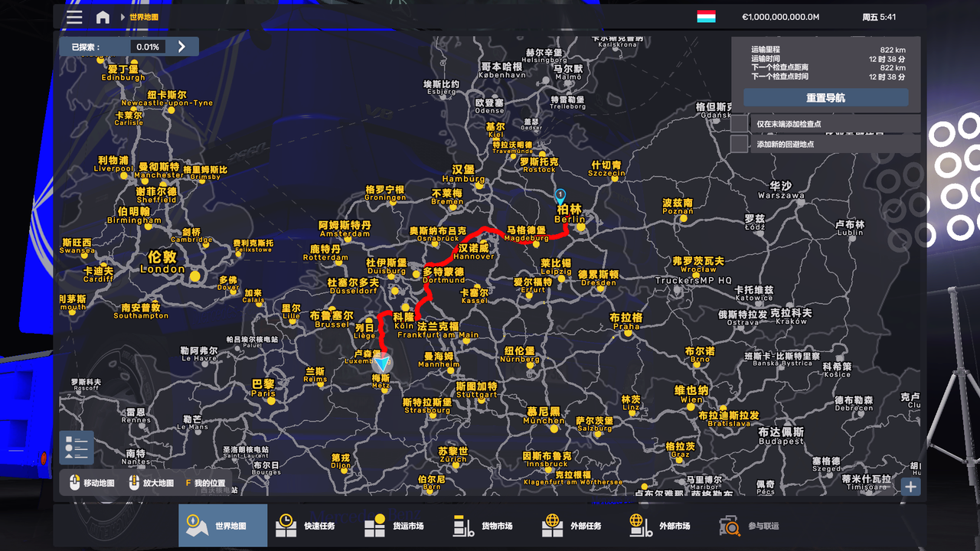Click the 世界地图 breadcrumb label

[144, 17]
